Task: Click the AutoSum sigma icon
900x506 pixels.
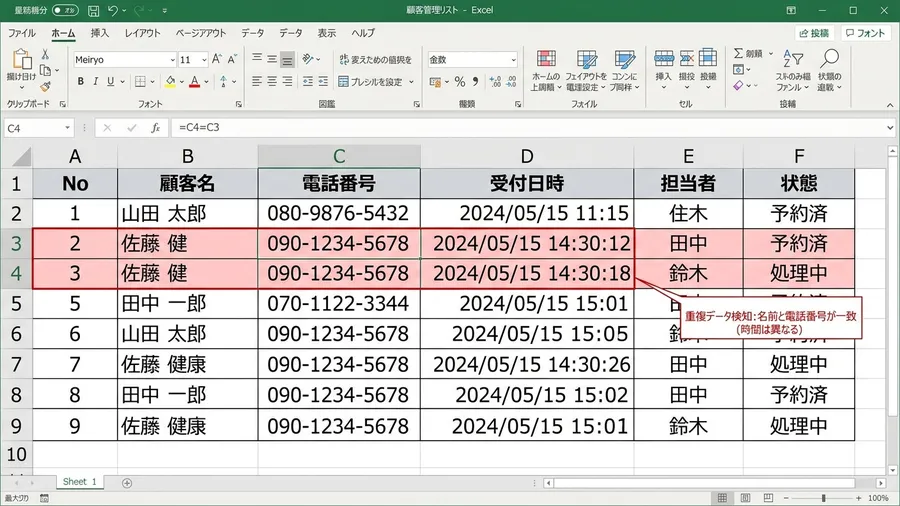Action: (x=738, y=53)
